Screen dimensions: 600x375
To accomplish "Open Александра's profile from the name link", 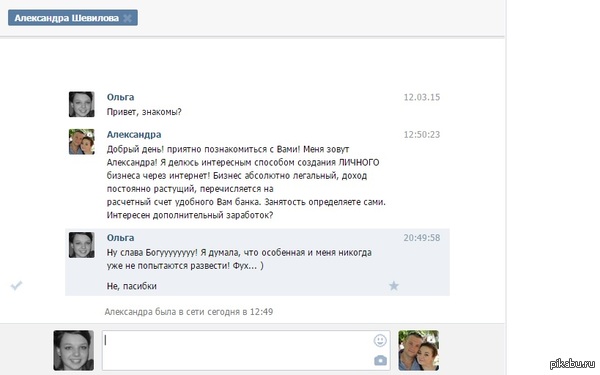I will [134, 134].
